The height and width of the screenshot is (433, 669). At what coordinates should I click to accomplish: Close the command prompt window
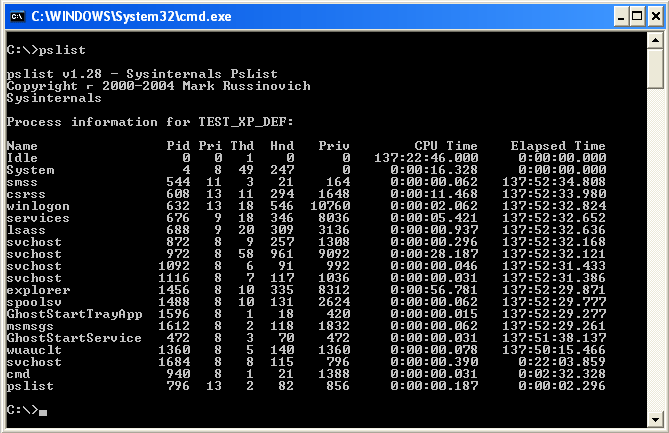[x=652, y=16]
